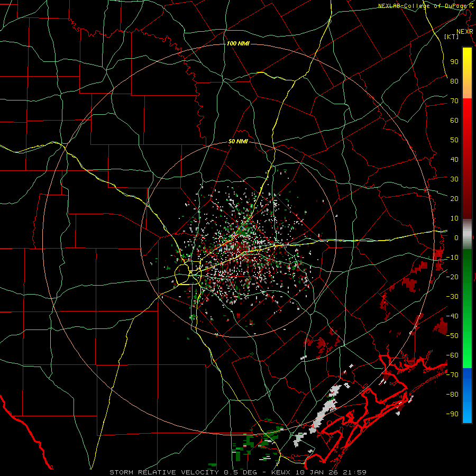Click the 80 value on the velocity scale
Screen dimensions: 476x476
[x=454, y=81]
